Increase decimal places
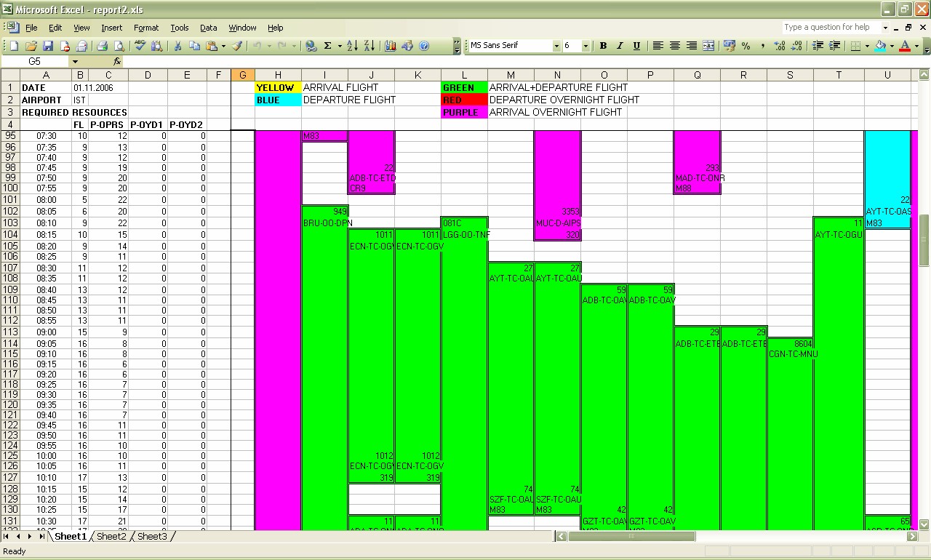 [x=780, y=46]
